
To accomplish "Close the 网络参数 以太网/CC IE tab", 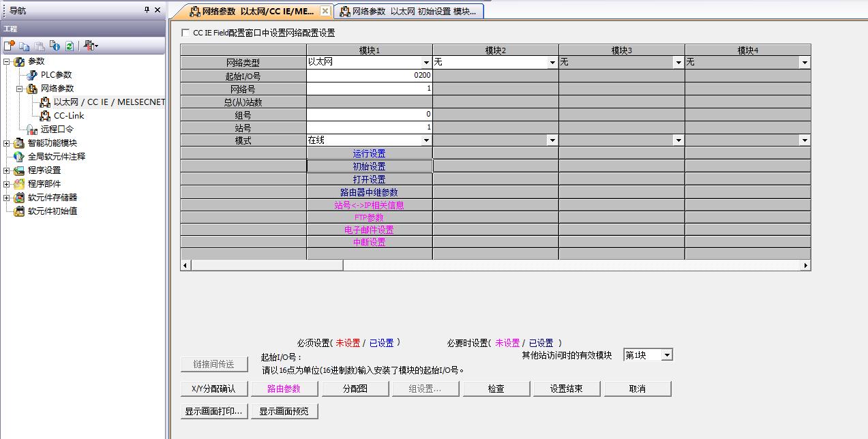I will pos(325,12).
